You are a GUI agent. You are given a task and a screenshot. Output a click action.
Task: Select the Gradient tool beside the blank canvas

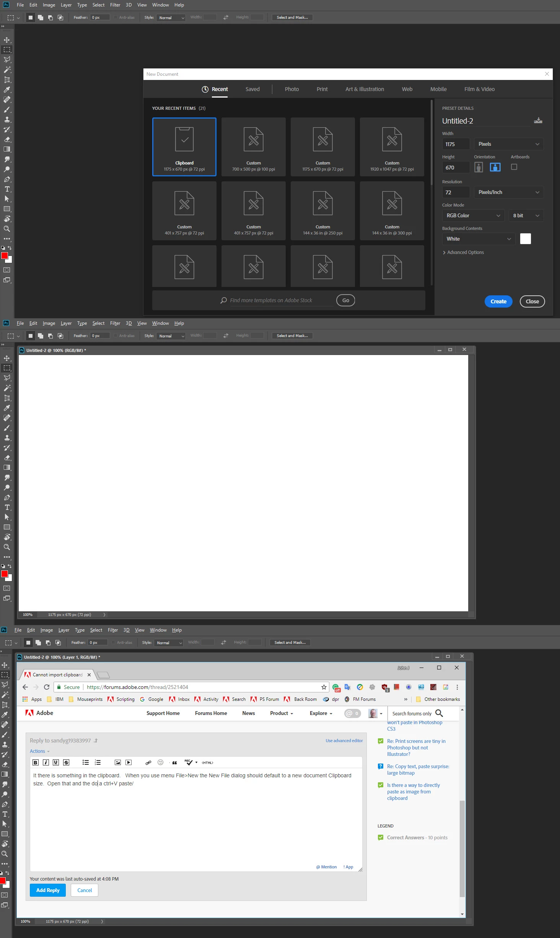pos(7,467)
